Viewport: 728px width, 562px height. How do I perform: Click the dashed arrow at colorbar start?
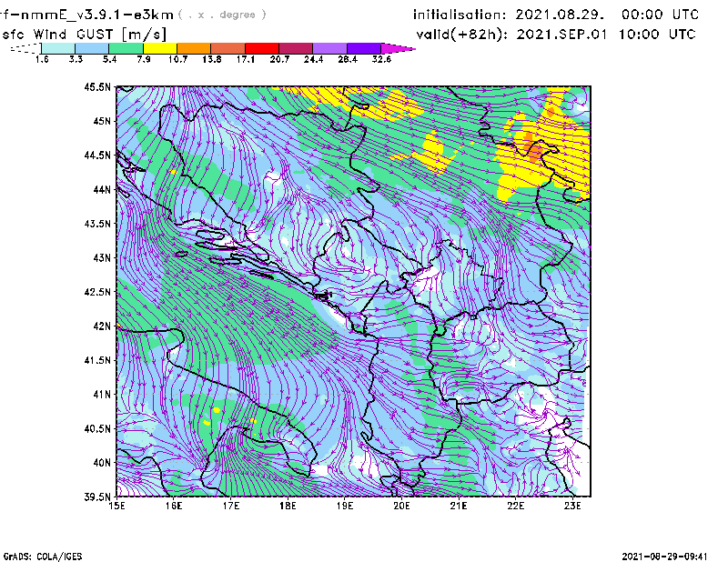[x=25, y=48]
